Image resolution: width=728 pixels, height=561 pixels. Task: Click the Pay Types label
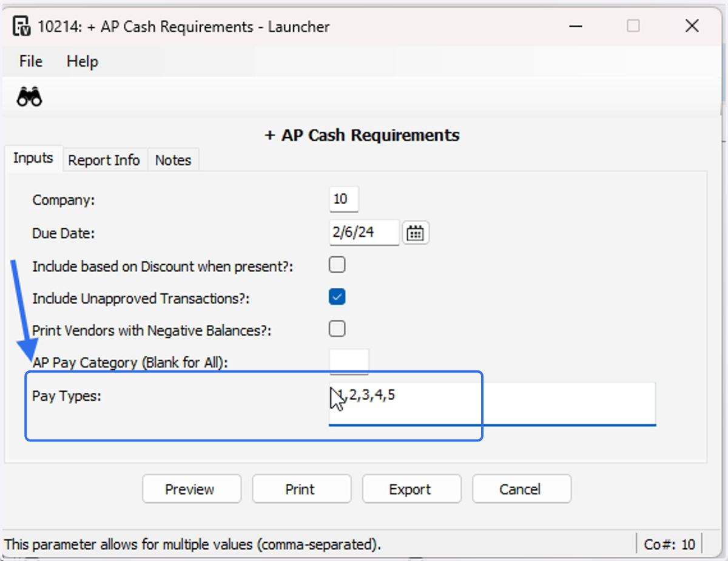(67, 396)
